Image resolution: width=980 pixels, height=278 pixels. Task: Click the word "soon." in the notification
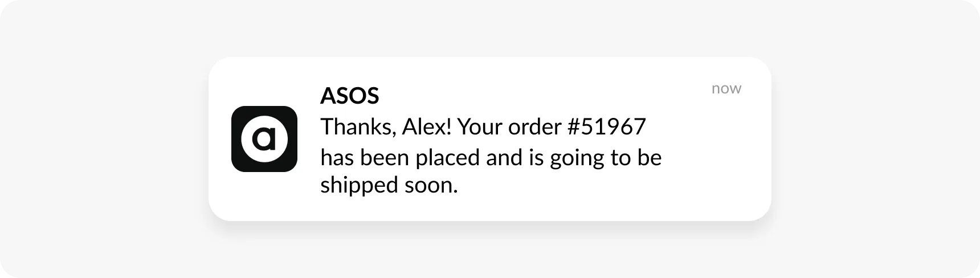coord(431,185)
